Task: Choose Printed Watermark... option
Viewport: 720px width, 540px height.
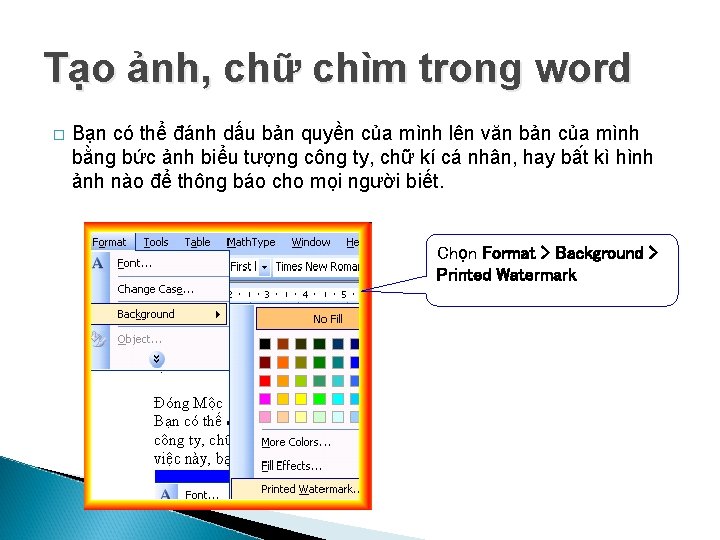Action: tap(296, 489)
